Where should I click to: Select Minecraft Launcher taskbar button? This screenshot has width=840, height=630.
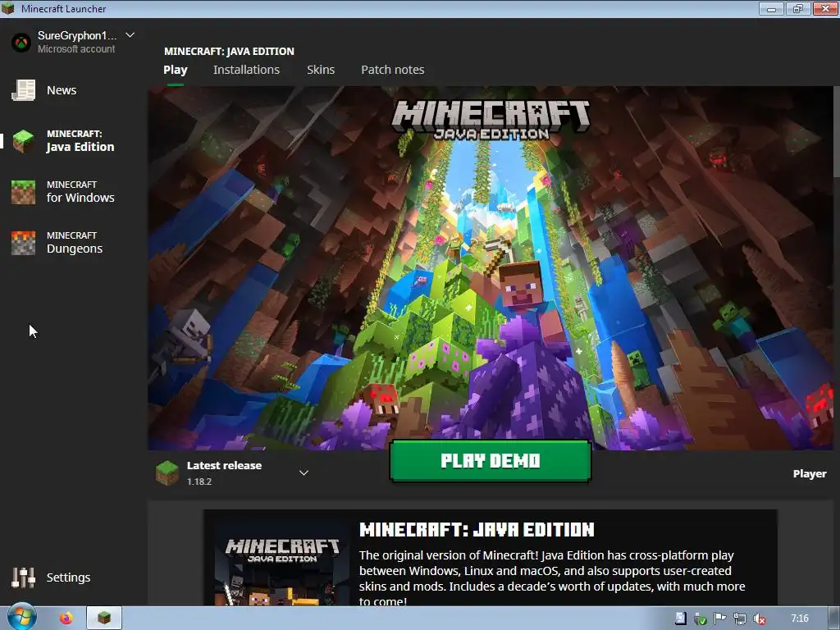click(x=104, y=619)
